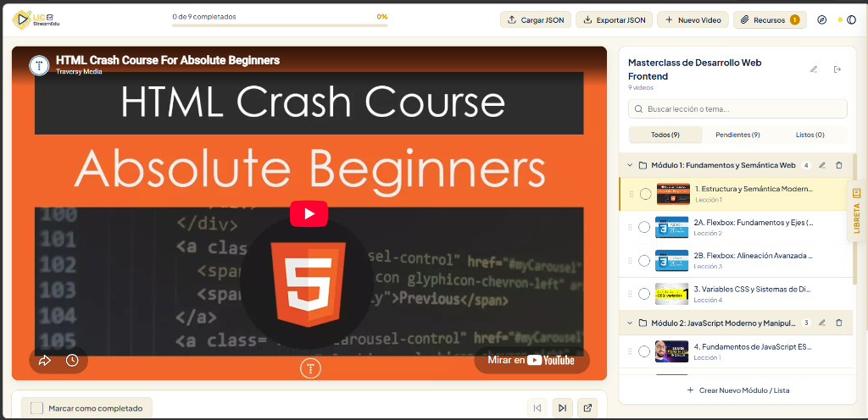The image size is (868, 420).
Task: Collapse Módulo 1 chevron
Action: (x=630, y=165)
